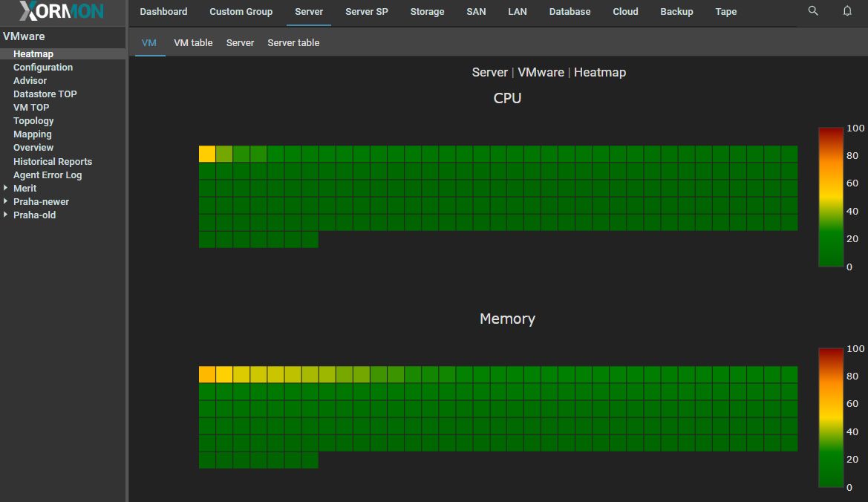The width and height of the screenshot is (868, 502).
Task: Click the orange first Memory heatmap cell
Action: [207, 374]
